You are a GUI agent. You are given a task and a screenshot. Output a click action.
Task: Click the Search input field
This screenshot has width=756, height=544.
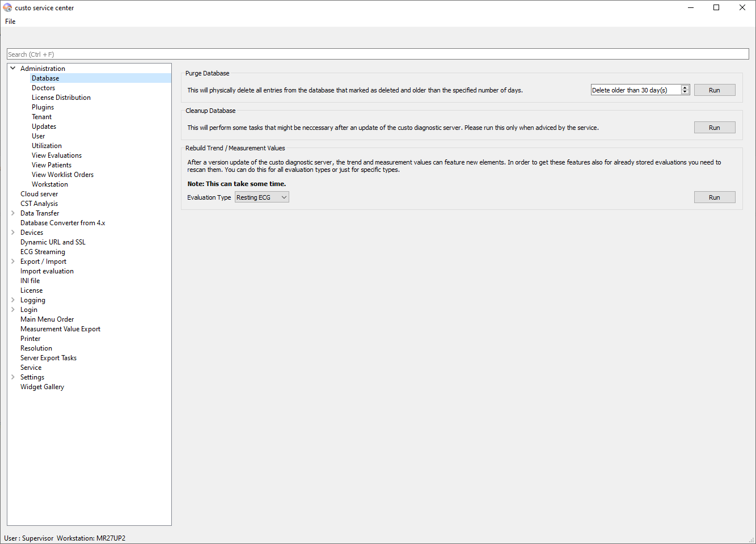tap(378, 54)
